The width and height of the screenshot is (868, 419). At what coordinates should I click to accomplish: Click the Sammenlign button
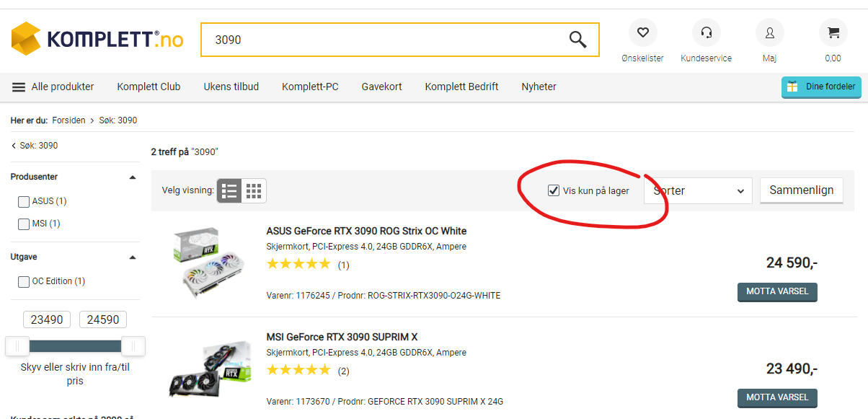[x=802, y=190]
